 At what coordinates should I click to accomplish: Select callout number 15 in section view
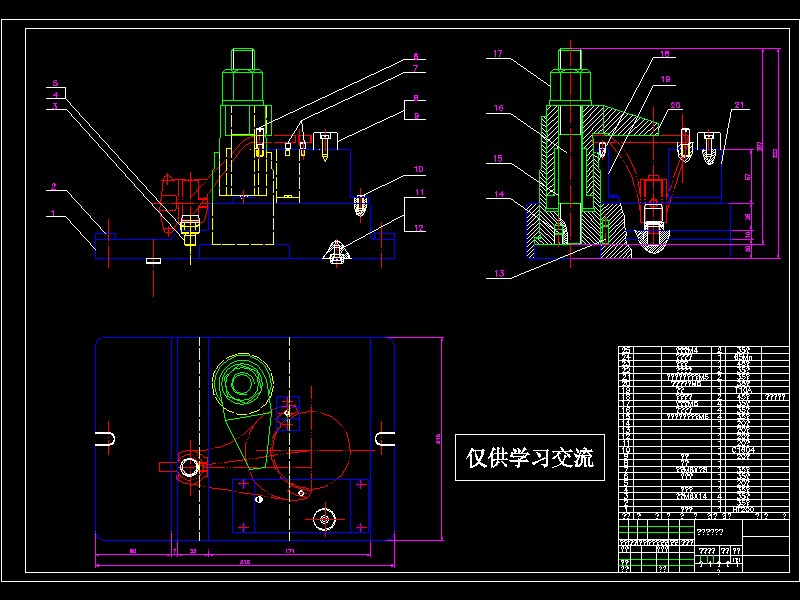(x=498, y=158)
